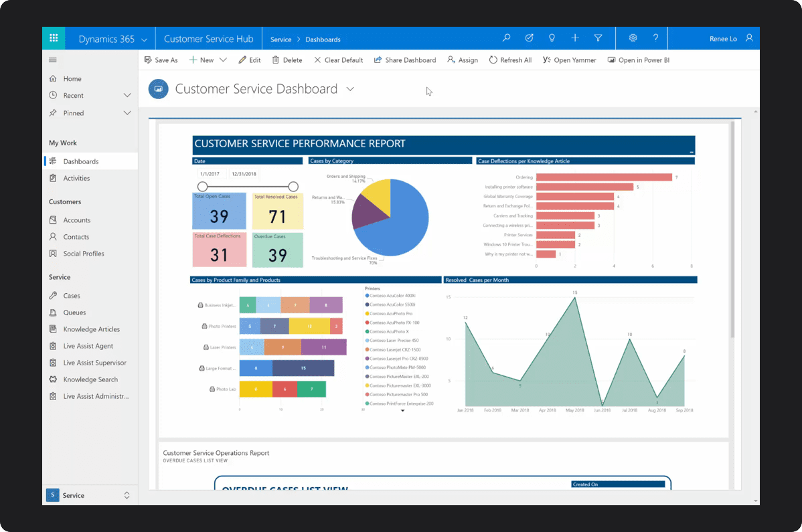Open the Service area switcher
The height and width of the screenshot is (532, 802).
[90, 495]
